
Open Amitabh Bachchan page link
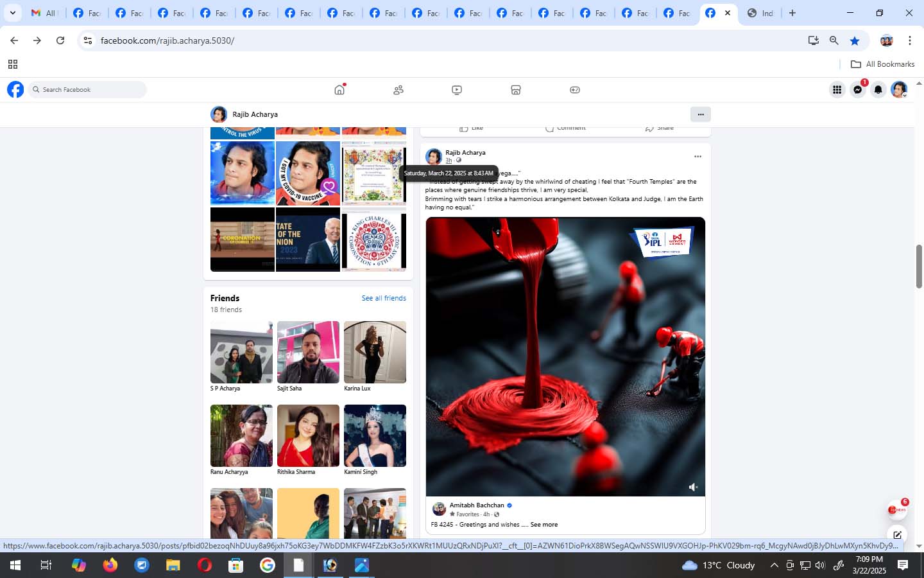point(477,505)
